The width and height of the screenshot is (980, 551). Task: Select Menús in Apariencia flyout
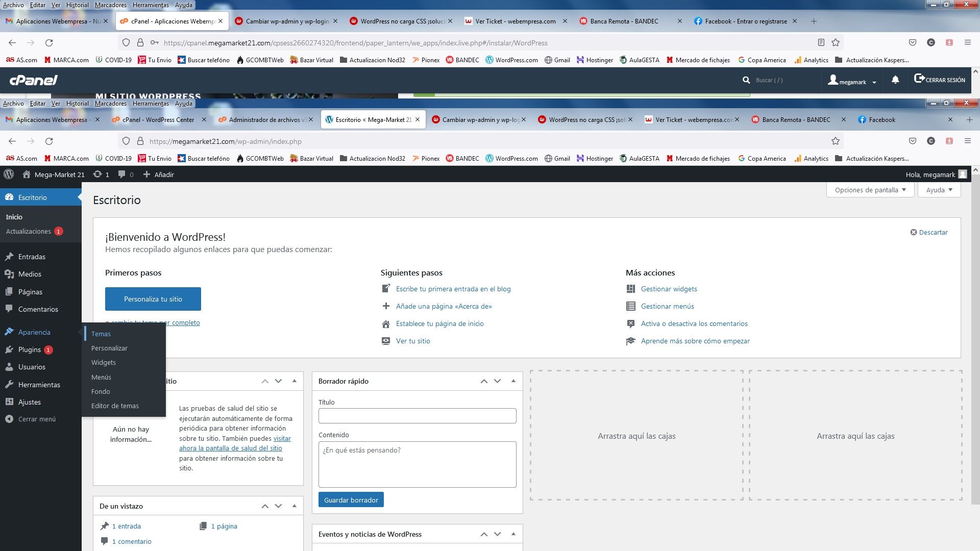click(101, 377)
